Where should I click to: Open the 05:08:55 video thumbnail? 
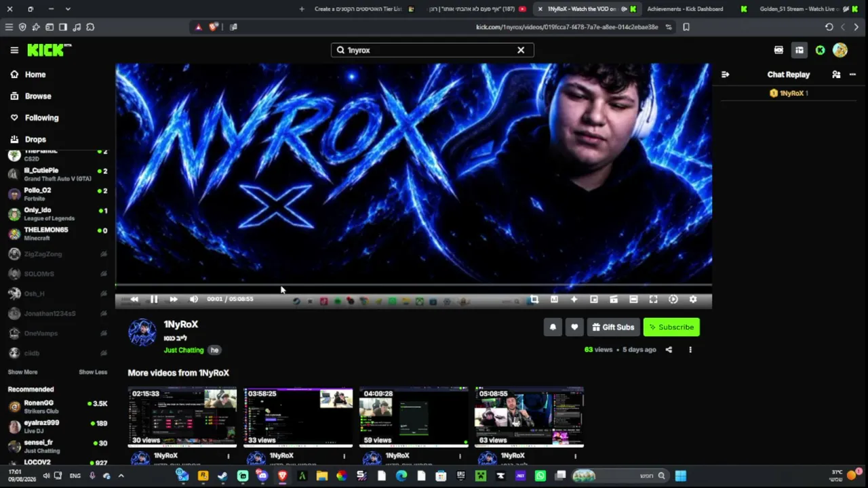point(530,417)
